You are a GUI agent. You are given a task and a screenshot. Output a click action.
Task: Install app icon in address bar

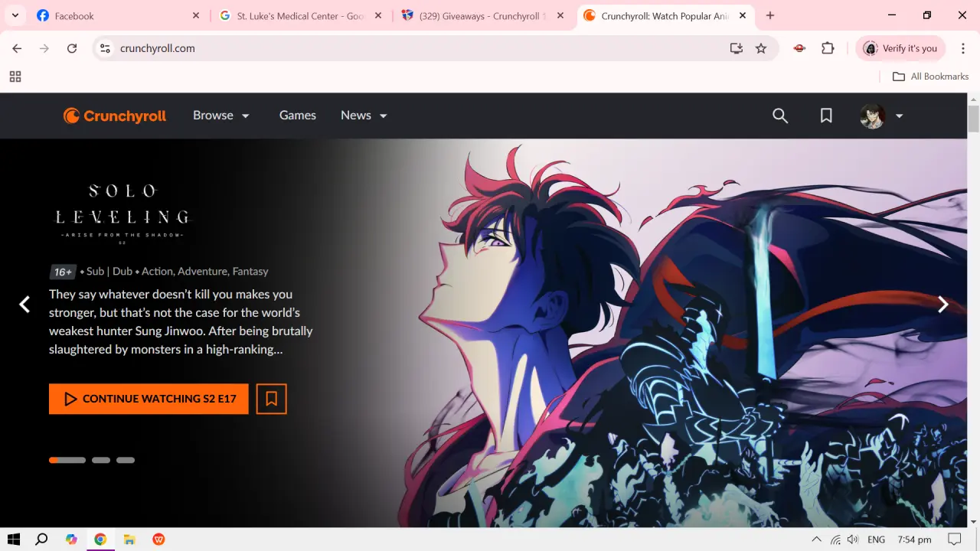(737, 48)
